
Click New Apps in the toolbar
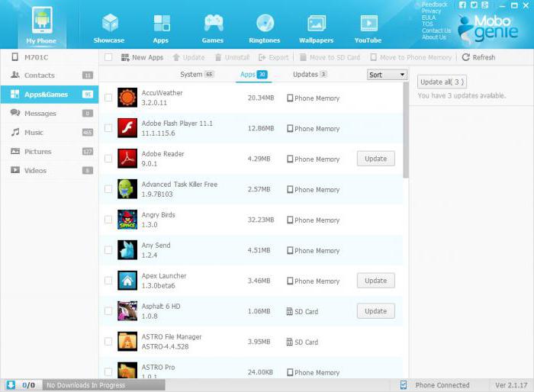(143, 57)
